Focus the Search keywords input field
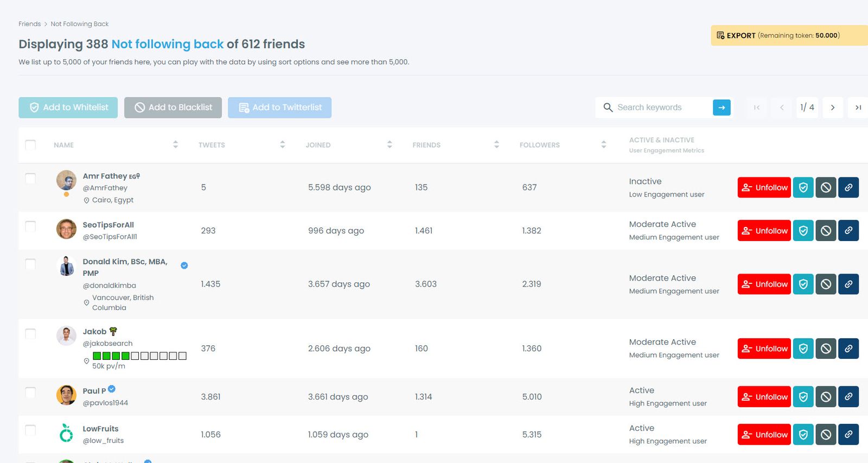This screenshot has width=868, height=463. [x=662, y=107]
